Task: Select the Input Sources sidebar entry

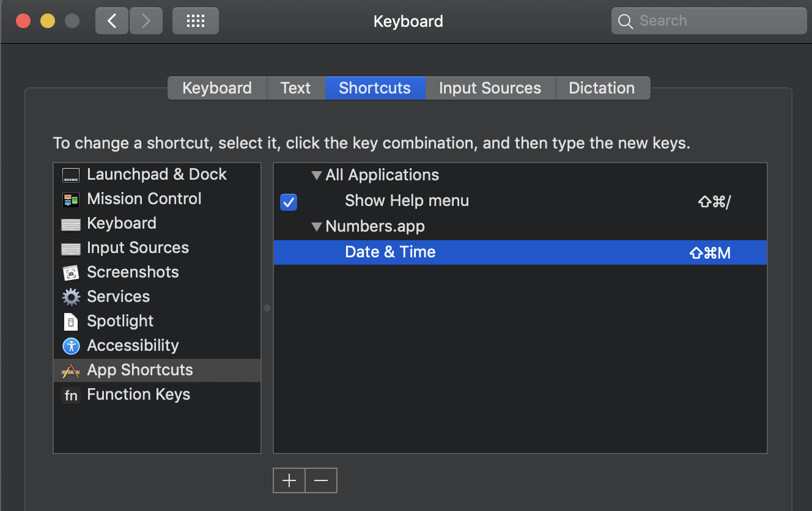Action: (138, 248)
